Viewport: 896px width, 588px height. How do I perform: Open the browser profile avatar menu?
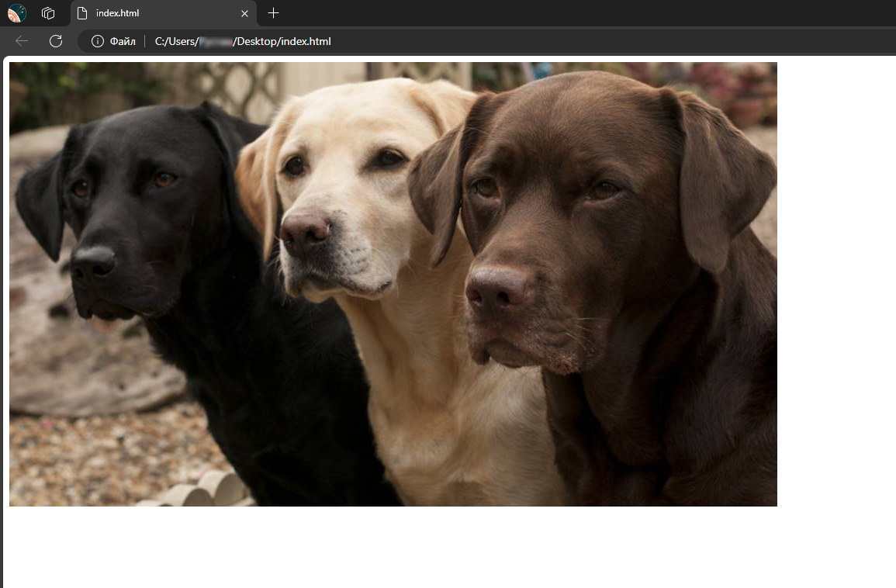[17, 13]
